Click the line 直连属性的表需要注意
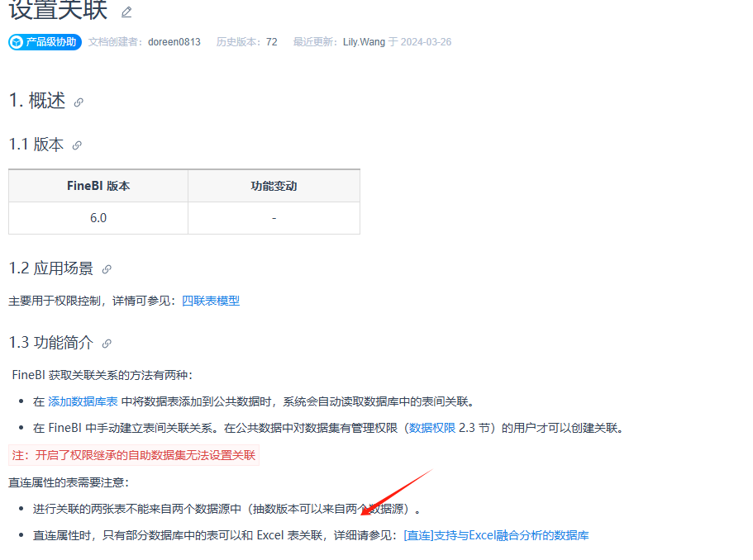 tap(69, 482)
